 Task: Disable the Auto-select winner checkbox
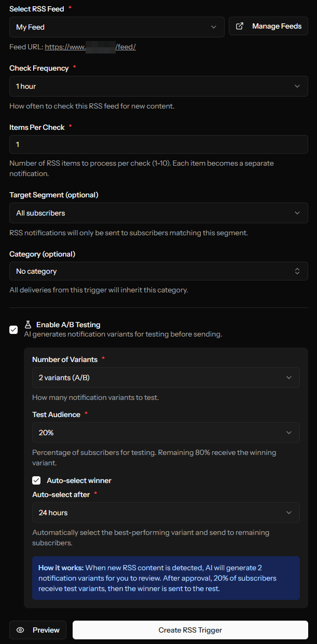pyautogui.click(x=36, y=480)
